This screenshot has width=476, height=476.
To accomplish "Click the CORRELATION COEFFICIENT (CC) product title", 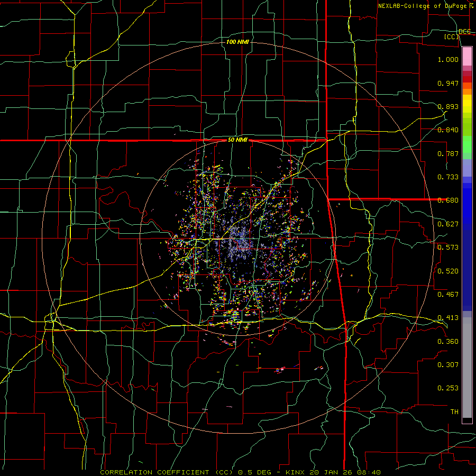I will 167,472.
